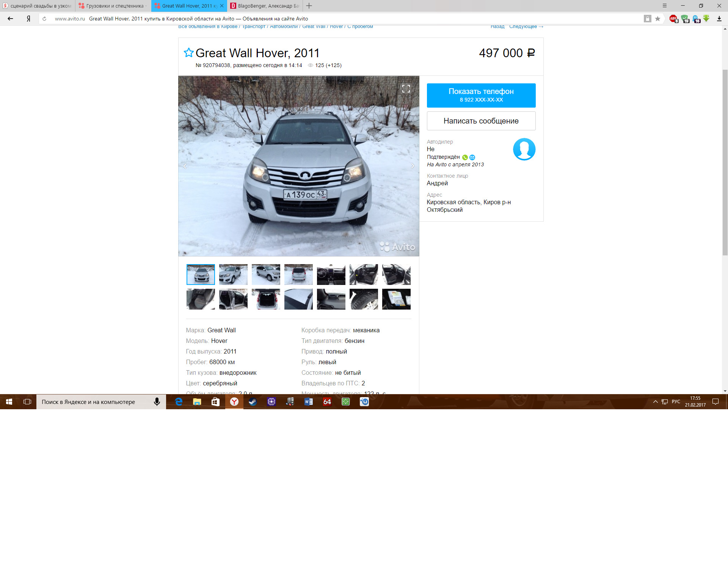The width and height of the screenshot is (728, 579).
Task: Open network icon in system tray
Action: [x=665, y=402]
